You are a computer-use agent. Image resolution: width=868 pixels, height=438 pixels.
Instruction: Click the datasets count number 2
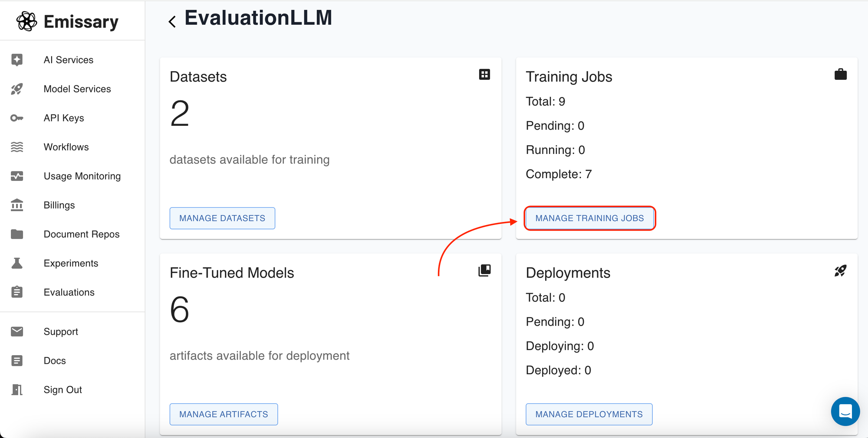(180, 114)
